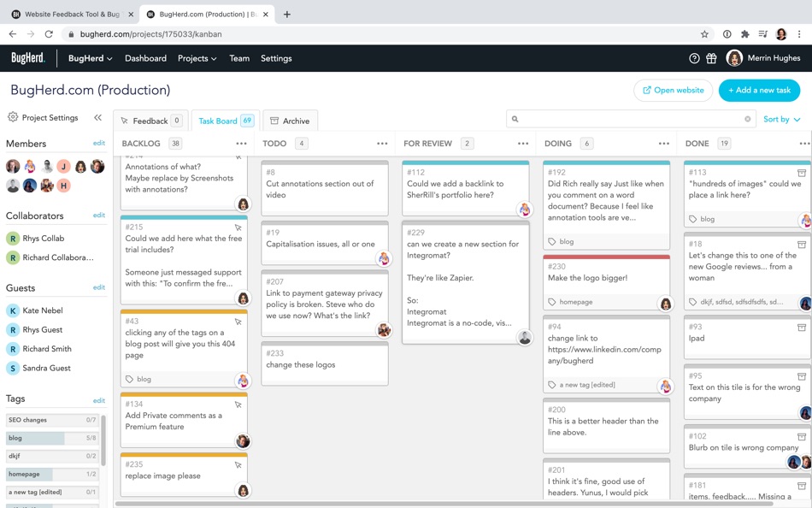The width and height of the screenshot is (812, 508).
Task: Click the J member avatar
Action: tap(64, 167)
